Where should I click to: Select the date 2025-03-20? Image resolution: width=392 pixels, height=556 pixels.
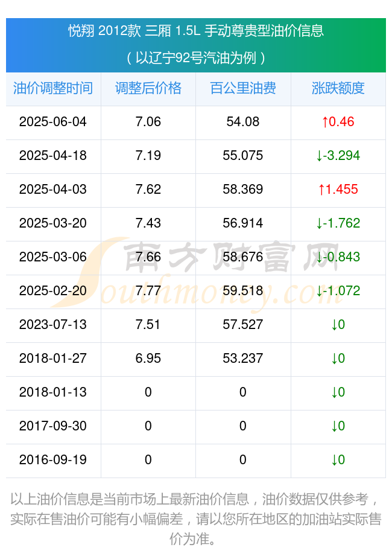point(52,223)
